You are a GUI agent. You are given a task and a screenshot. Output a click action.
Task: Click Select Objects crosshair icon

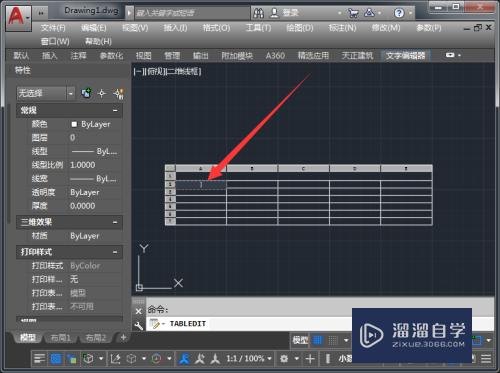point(102,93)
